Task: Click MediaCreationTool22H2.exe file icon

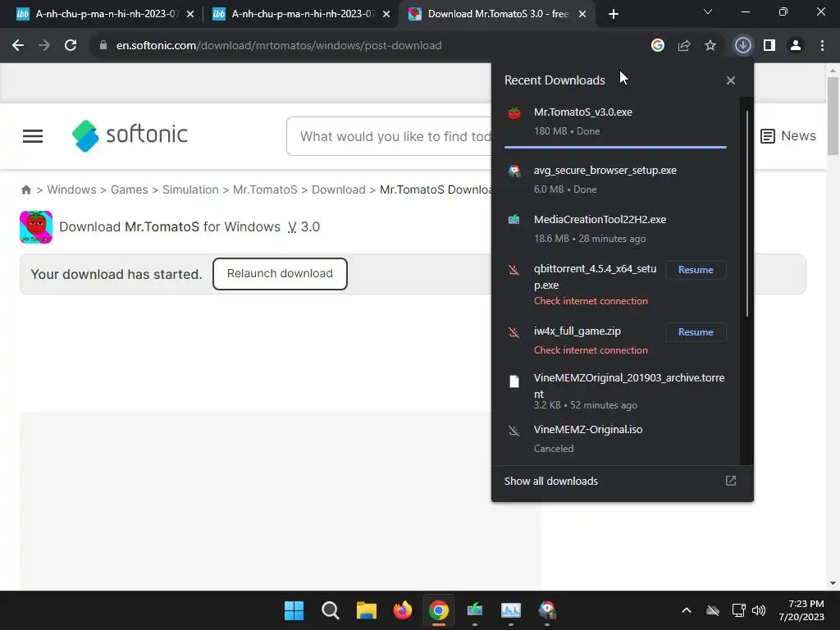Action: point(514,220)
